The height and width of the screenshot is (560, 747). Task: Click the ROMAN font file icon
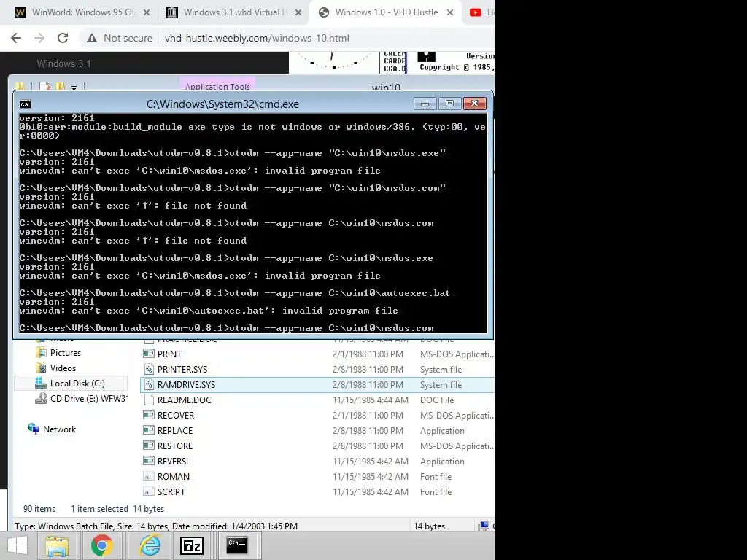[x=149, y=476]
